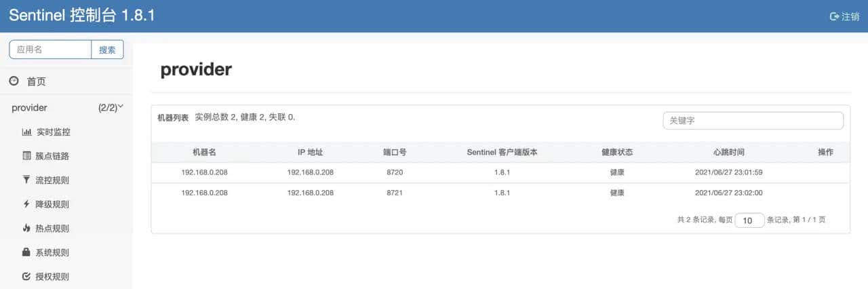
Task: Click the filter icon for 流控规则
Action: (26, 180)
